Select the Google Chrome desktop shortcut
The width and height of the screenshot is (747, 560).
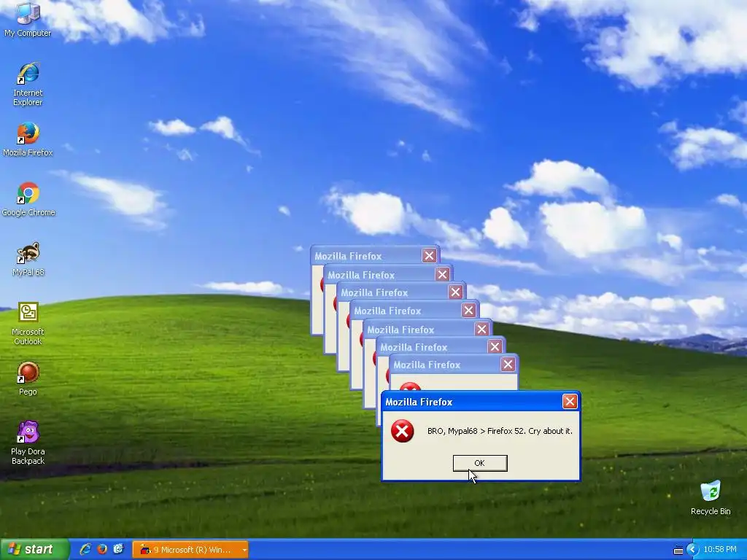(x=28, y=199)
